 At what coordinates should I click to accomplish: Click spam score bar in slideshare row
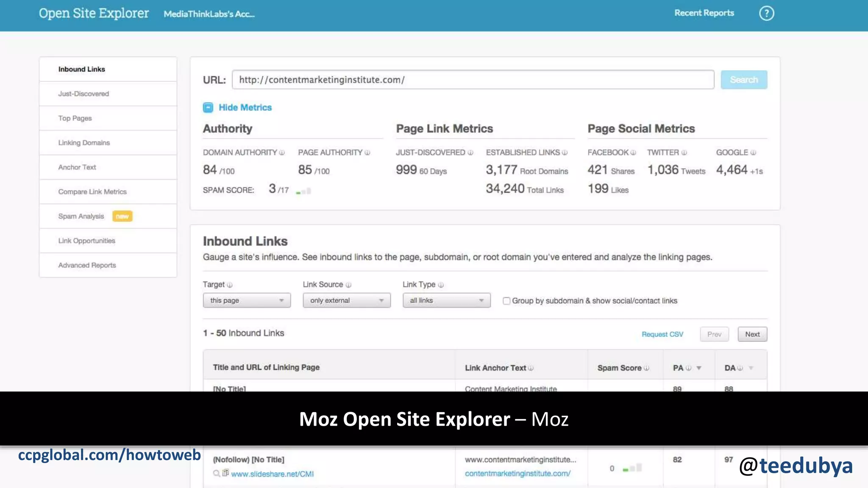coord(632,468)
